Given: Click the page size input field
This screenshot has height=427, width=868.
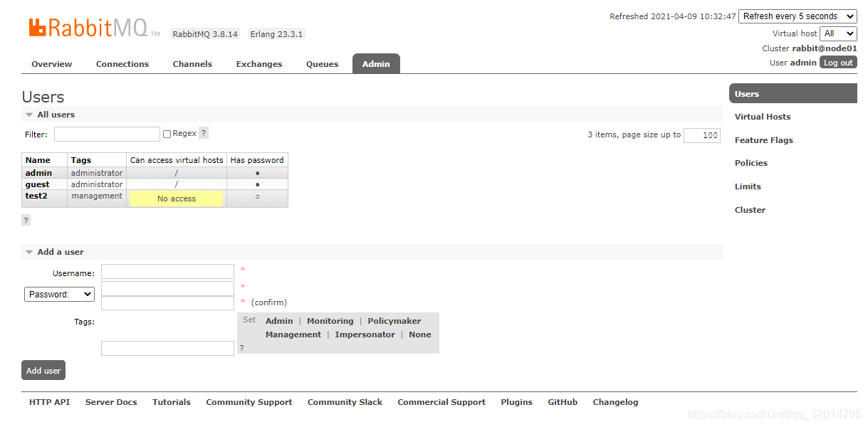Looking at the screenshot, I should 702,135.
